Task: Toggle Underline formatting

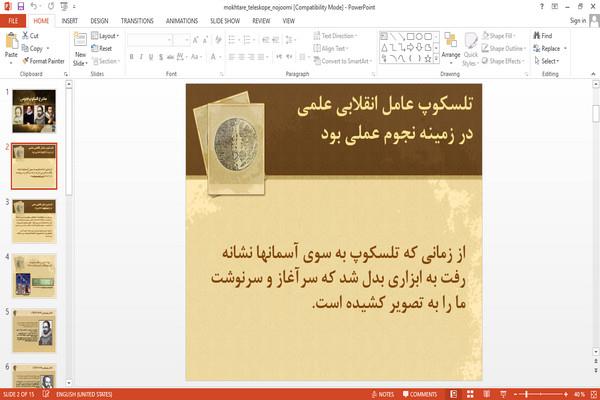Action: pos(151,57)
